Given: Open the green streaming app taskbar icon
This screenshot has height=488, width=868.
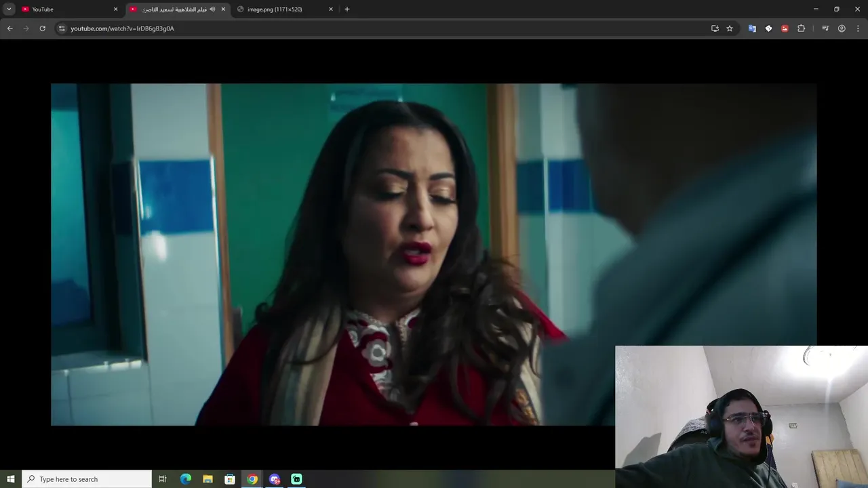Looking at the screenshot, I should coord(296,479).
